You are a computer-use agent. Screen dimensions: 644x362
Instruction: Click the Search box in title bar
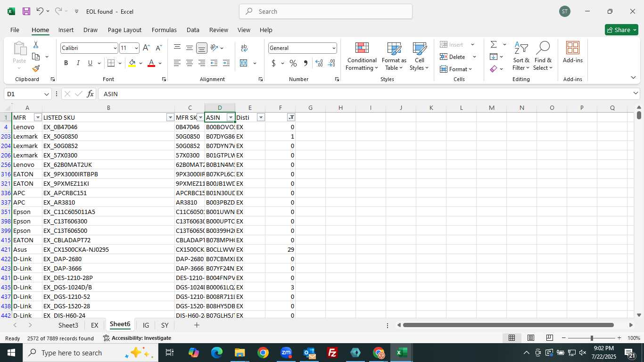click(326, 11)
